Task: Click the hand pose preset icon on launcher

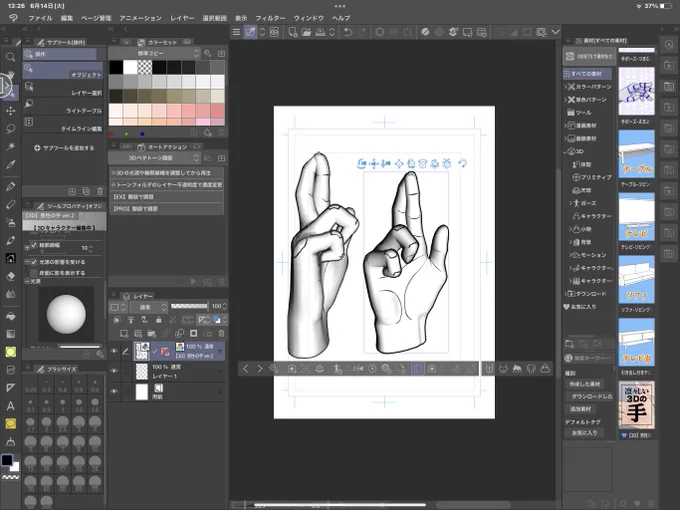Action: click(489, 369)
